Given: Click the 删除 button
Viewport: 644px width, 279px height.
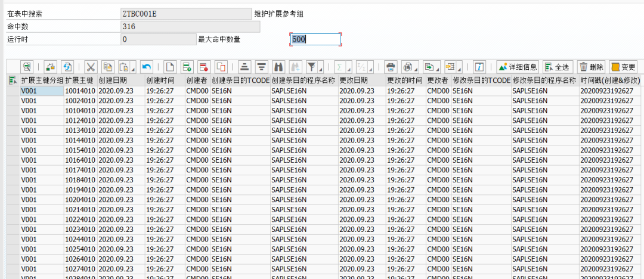Looking at the screenshot, I should pos(592,67).
